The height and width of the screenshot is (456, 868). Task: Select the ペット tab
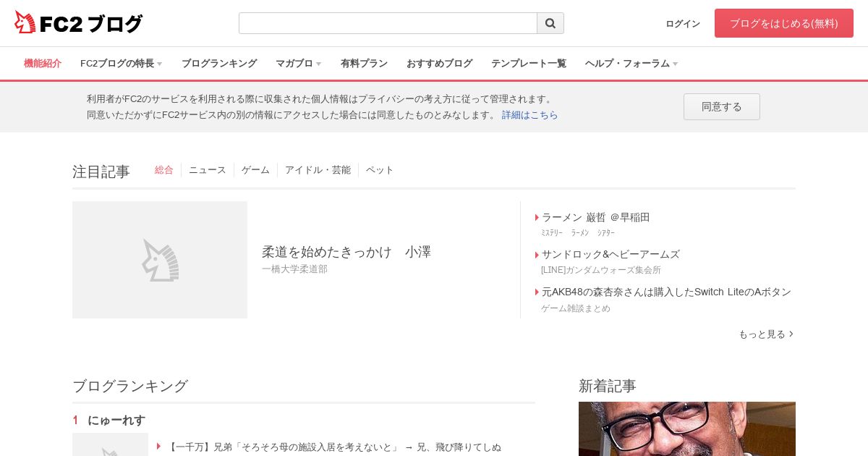380,169
